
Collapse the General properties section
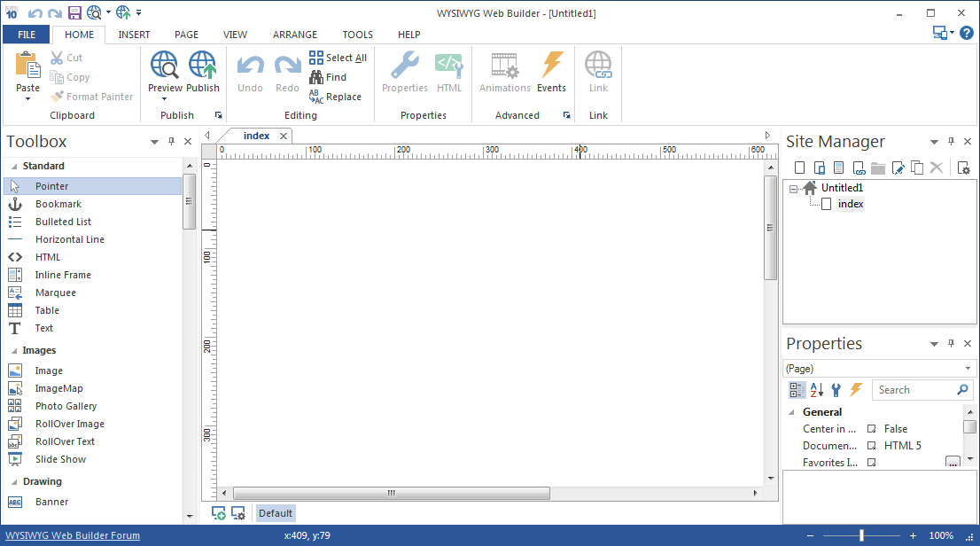pos(791,411)
